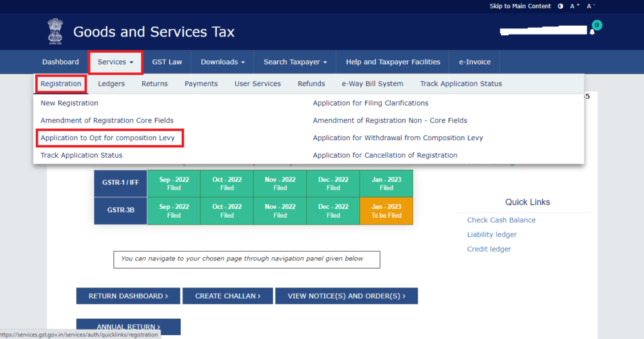Open Application for Cancellation of Registration

tap(385, 155)
